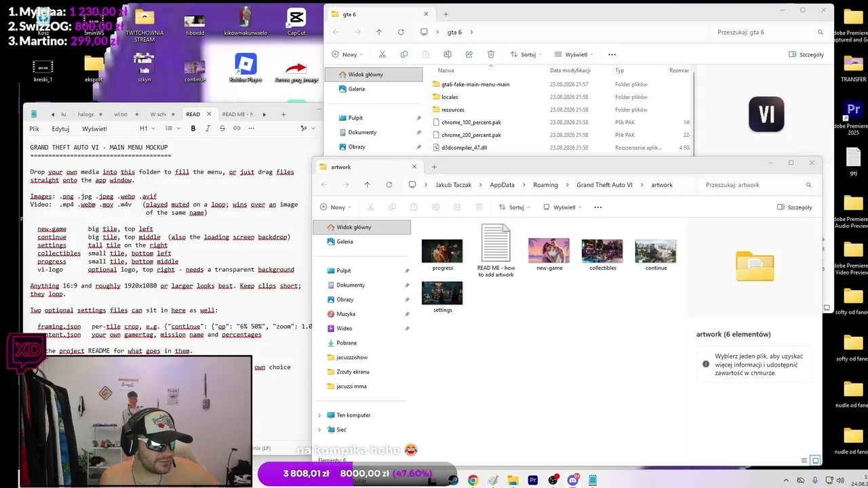Open the Edytuj menu in Notepad
This screenshot has width=868, height=488.
click(x=60, y=129)
